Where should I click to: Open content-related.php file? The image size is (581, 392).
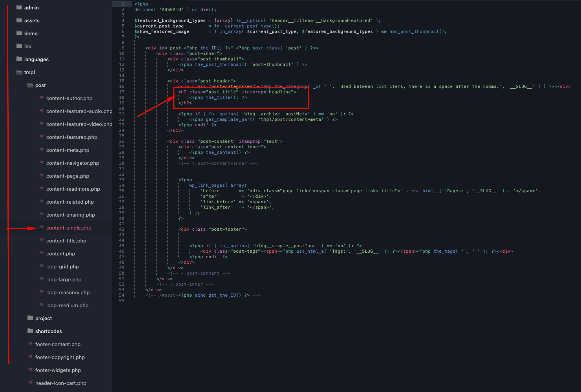pyautogui.click(x=70, y=202)
